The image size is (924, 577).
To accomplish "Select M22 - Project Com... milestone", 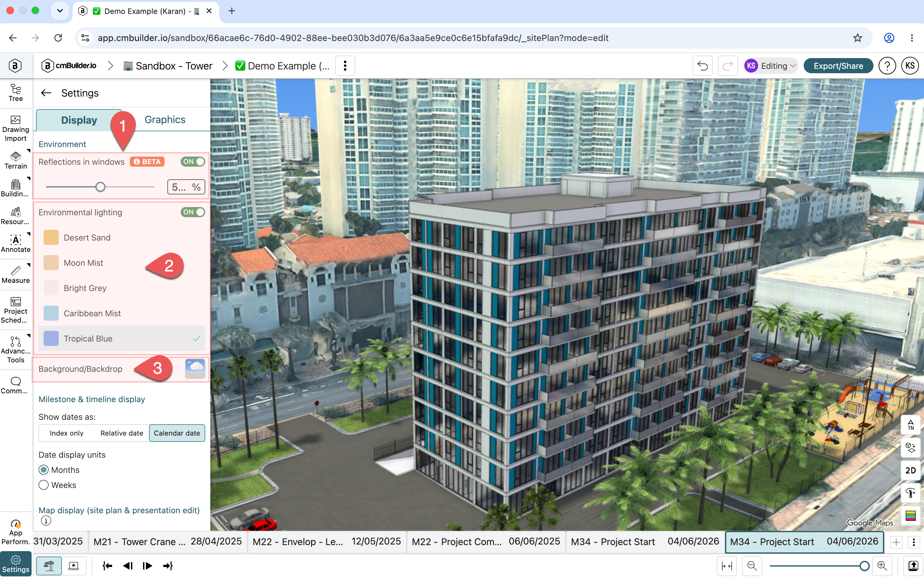I will [x=486, y=542].
